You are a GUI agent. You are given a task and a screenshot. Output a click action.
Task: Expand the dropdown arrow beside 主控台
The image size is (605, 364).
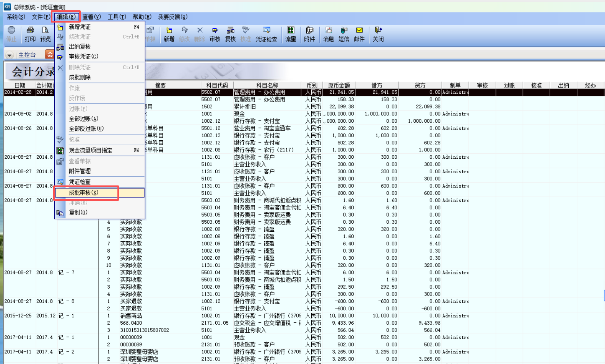9,55
